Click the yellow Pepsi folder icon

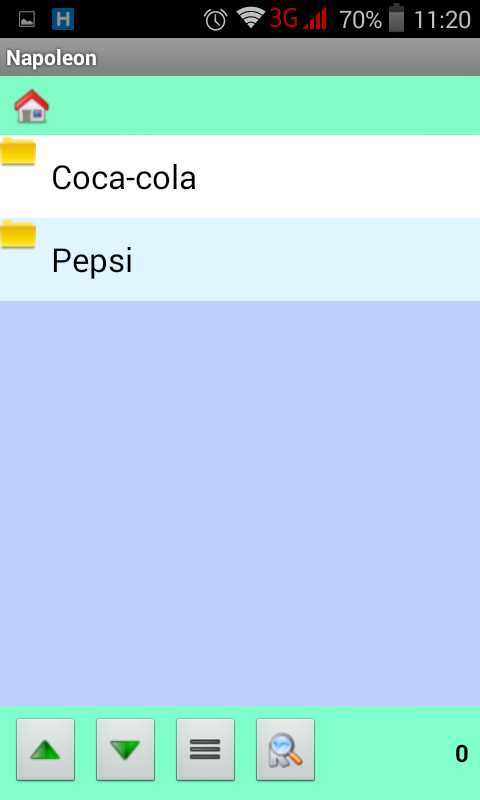point(18,234)
